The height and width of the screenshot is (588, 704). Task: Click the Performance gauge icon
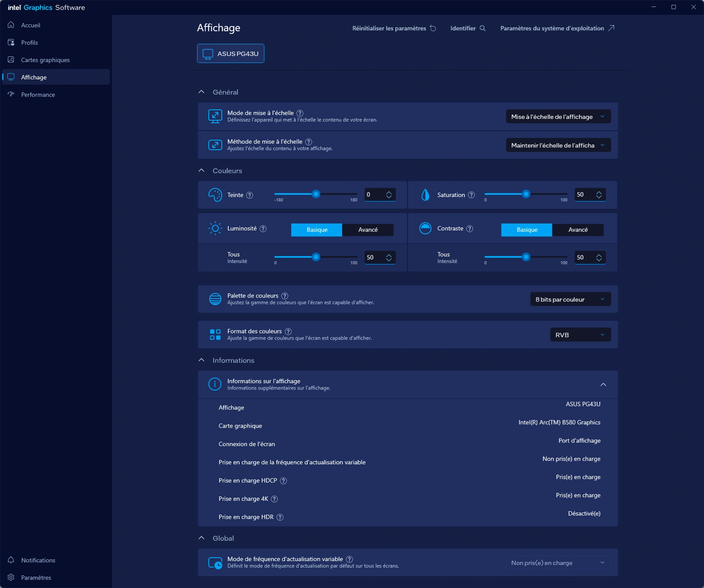tap(11, 94)
